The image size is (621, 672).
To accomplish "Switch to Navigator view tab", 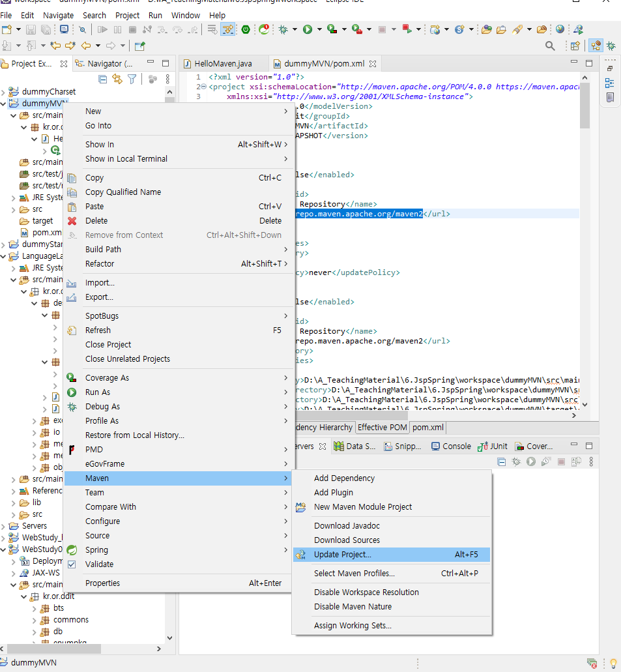I will point(104,64).
